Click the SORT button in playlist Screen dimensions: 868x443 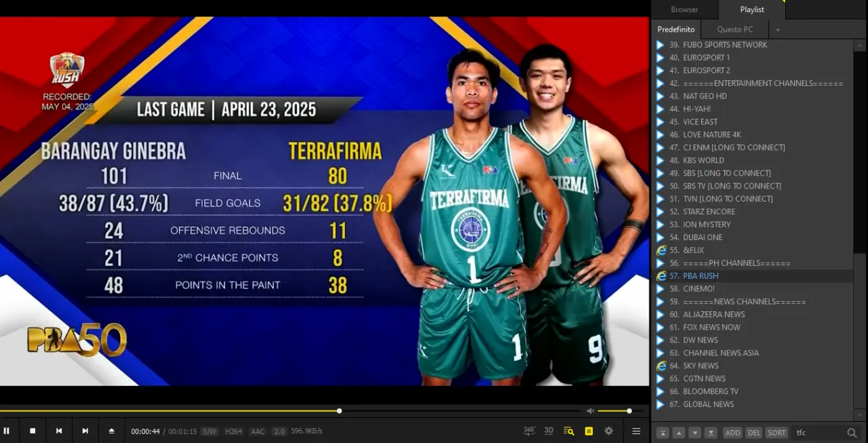pos(776,432)
